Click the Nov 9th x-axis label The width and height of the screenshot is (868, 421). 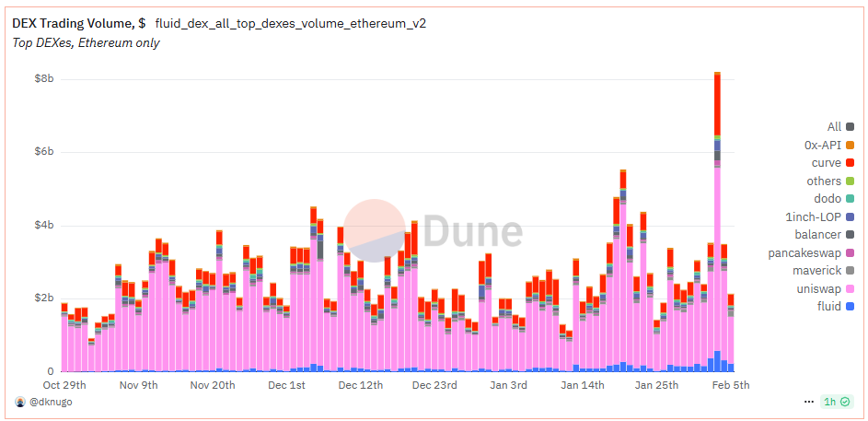139,384
